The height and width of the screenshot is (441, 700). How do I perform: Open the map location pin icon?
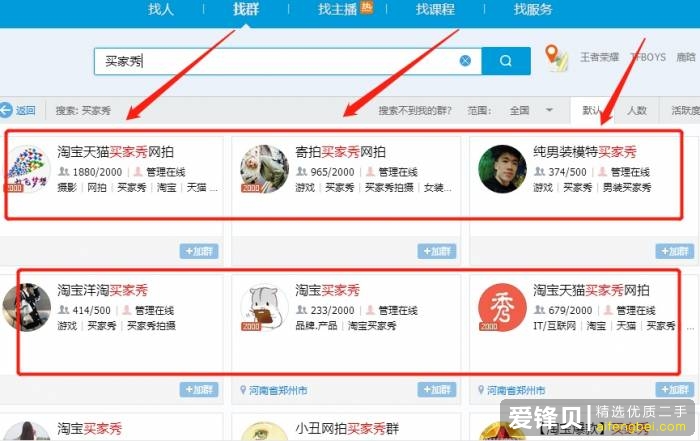556,58
